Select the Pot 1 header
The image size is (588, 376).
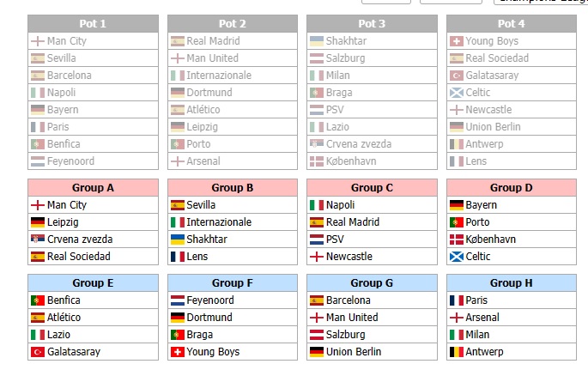(93, 24)
